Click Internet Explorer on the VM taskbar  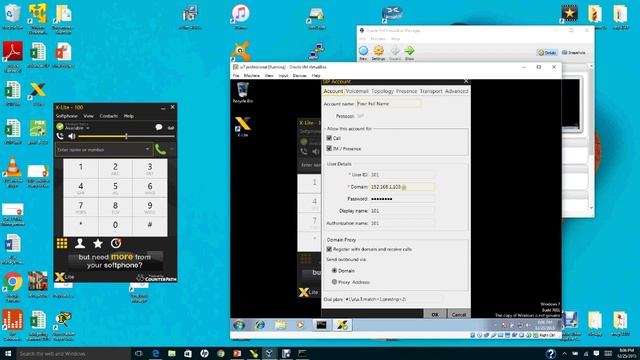(x=260, y=325)
